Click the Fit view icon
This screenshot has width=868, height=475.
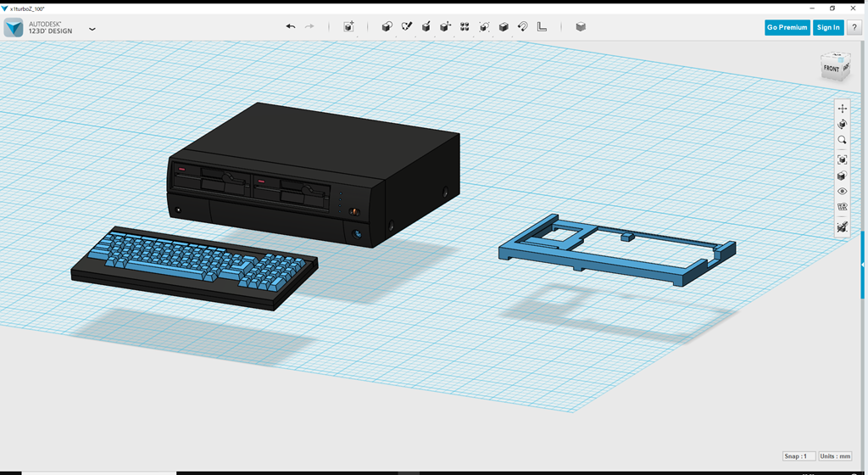coord(842,159)
